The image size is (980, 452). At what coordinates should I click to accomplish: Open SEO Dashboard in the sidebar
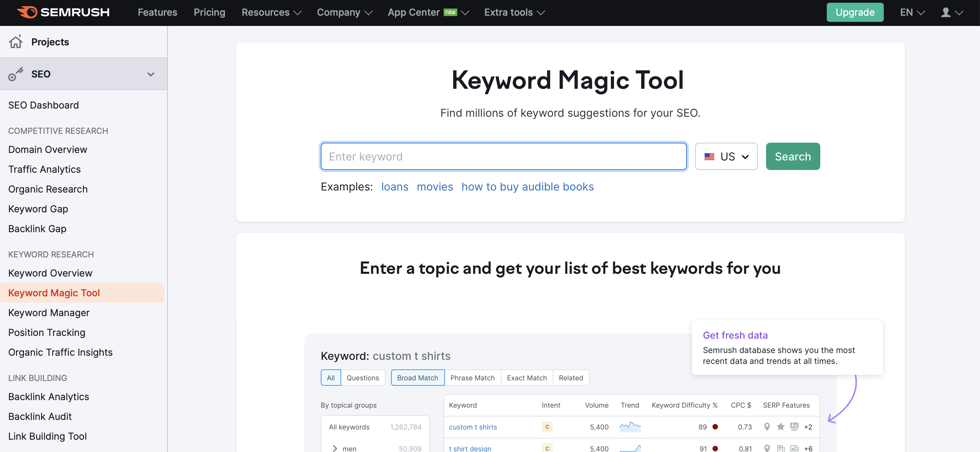(x=43, y=105)
